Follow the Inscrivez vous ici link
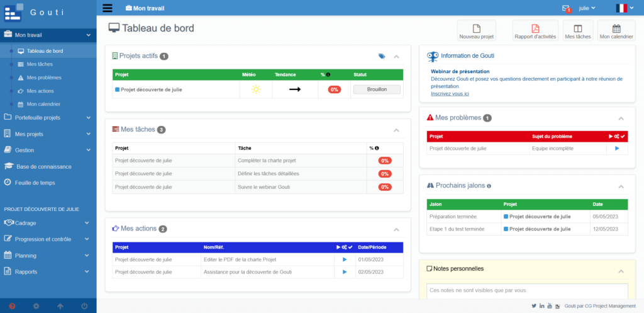This screenshot has width=644, height=313. 450,94
